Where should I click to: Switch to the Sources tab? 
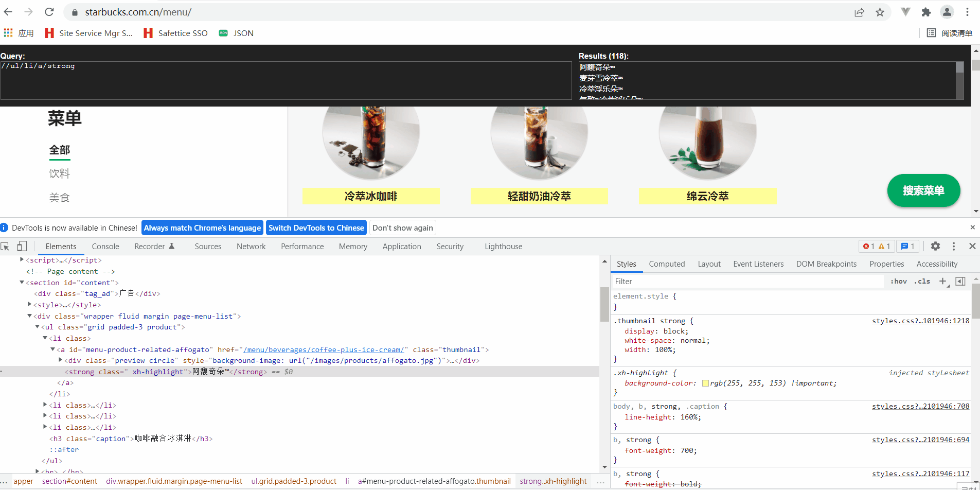pos(208,247)
